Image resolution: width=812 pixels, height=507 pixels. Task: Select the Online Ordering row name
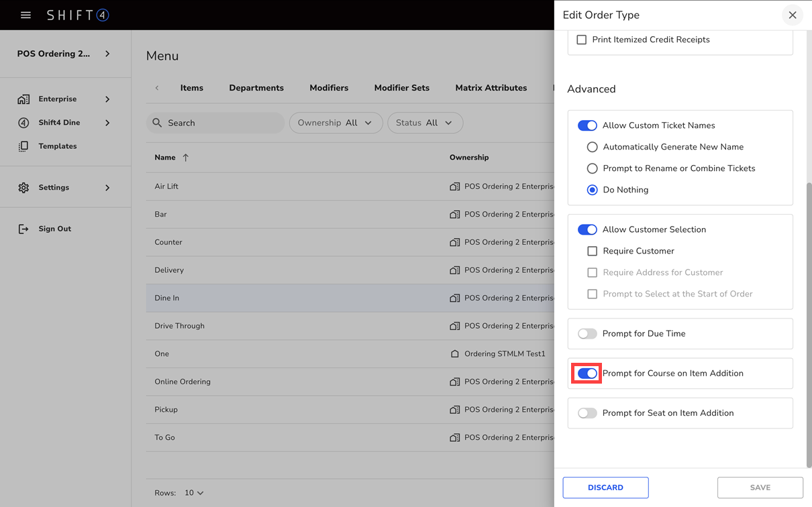(x=183, y=382)
